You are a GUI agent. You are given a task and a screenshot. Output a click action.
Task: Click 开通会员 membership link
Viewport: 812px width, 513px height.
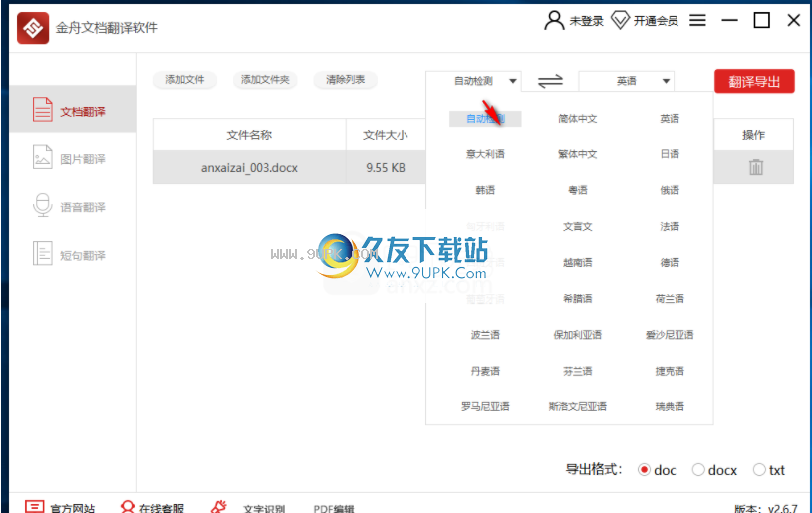[656, 21]
